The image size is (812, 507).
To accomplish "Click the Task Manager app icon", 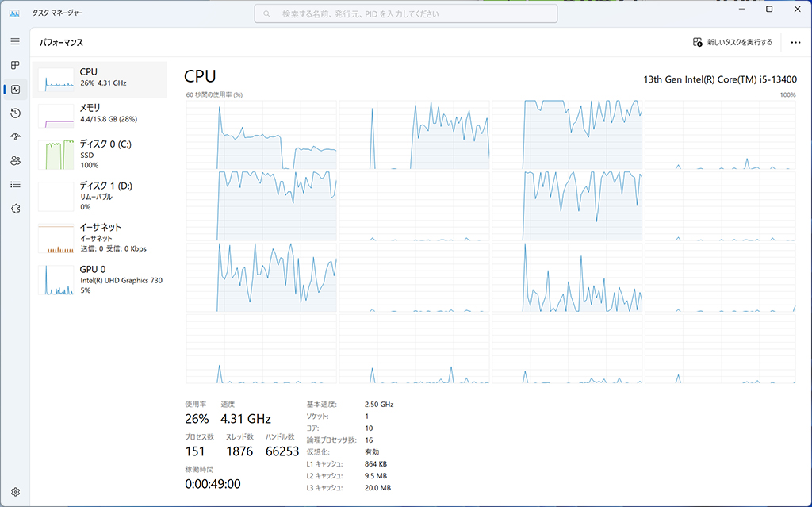I will coord(14,13).
